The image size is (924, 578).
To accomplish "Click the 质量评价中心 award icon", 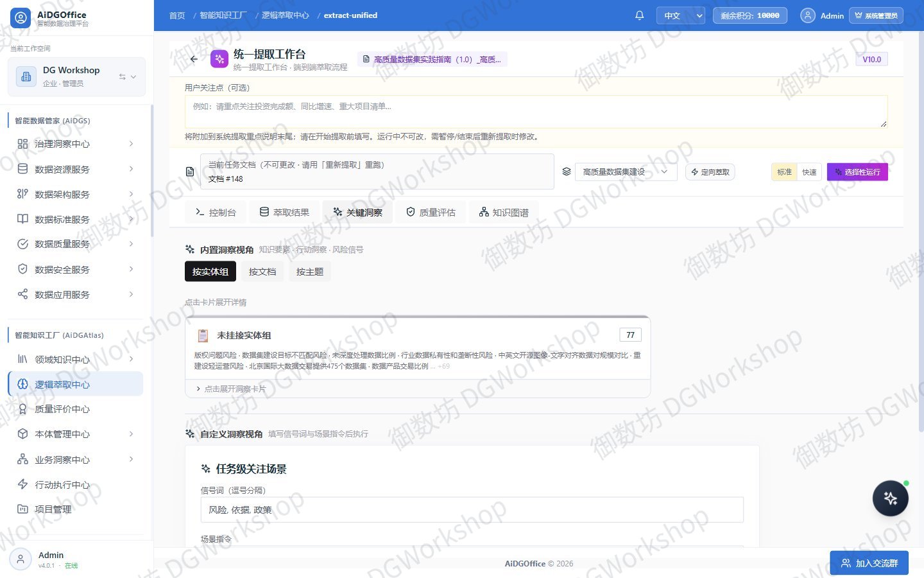I will coord(22,409).
